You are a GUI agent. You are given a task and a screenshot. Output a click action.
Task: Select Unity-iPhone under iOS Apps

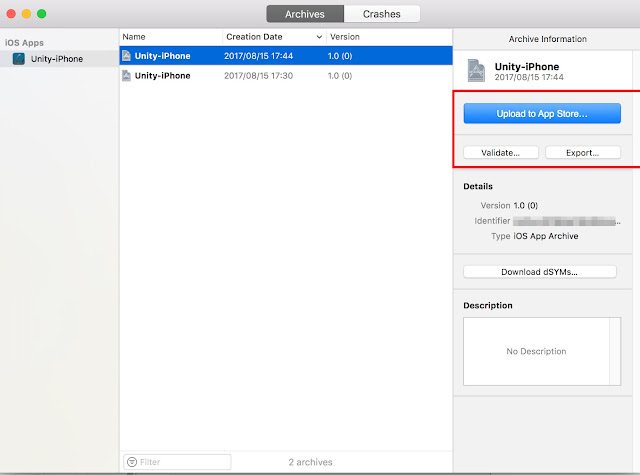pyautogui.click(x=59, y=59)
